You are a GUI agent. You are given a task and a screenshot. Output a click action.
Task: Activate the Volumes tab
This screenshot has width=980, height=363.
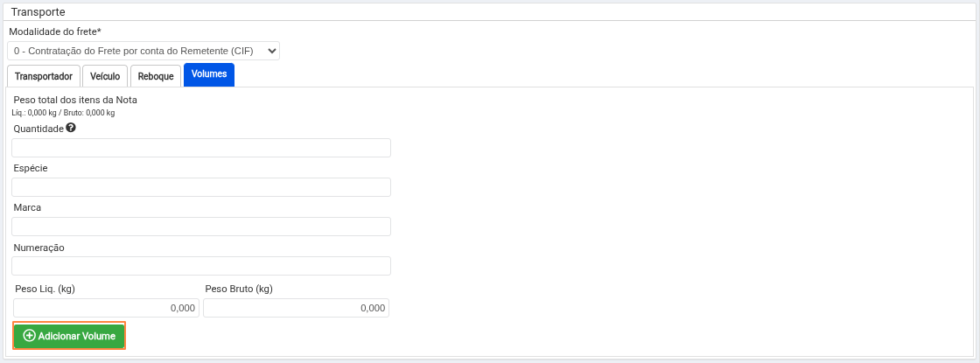(x=209, y=74)
